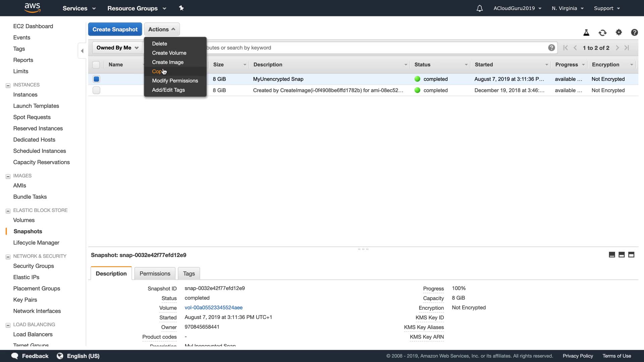Viewport: 644px width, 362px height.
Task: Check the CreateImage snapshot row checkbox
Action: tap(96, 90)
